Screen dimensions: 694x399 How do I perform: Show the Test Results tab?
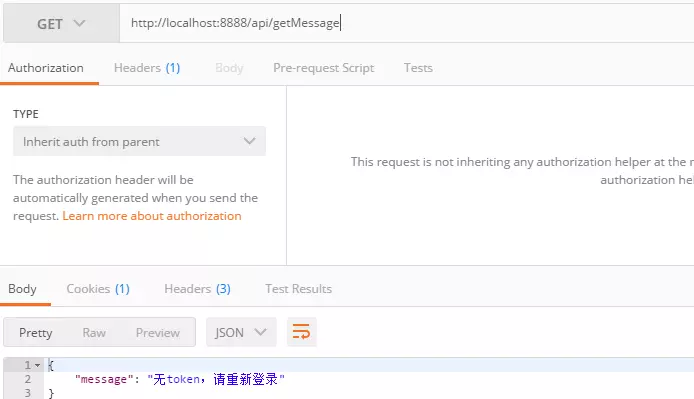click(x=298, y=289)
